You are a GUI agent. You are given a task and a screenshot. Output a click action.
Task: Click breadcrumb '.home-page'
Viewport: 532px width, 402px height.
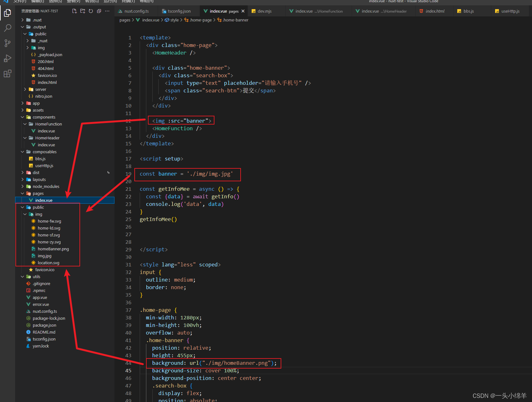pyautogui.click(x=201, y=20)
